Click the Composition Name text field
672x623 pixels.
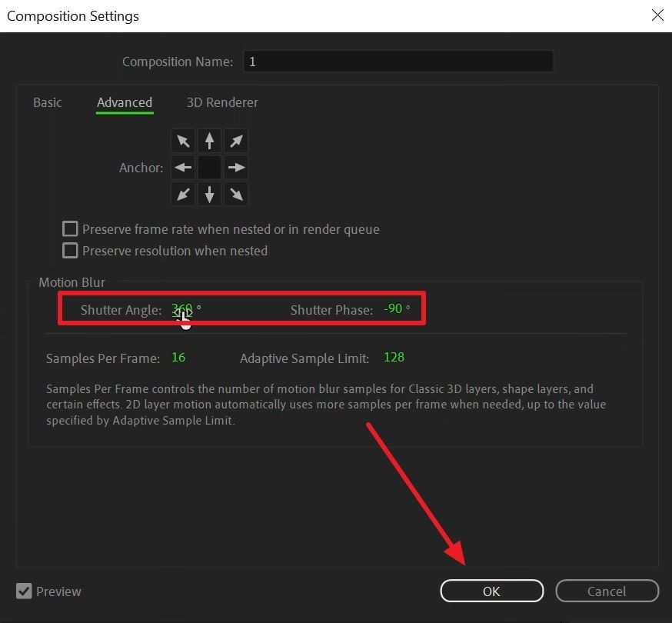pyautogui.click(x=398, y=62)
